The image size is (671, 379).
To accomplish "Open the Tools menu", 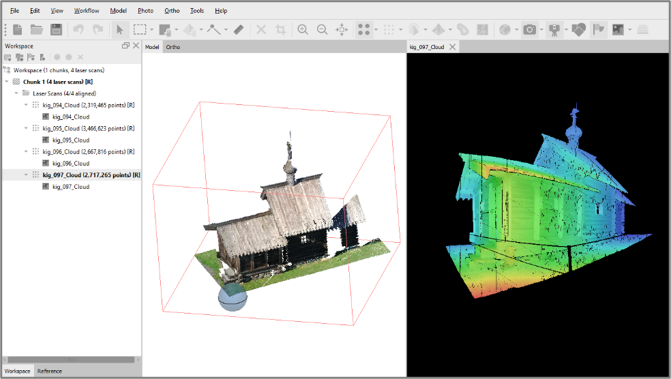I will pyautogui.click(x=197, y=11).
